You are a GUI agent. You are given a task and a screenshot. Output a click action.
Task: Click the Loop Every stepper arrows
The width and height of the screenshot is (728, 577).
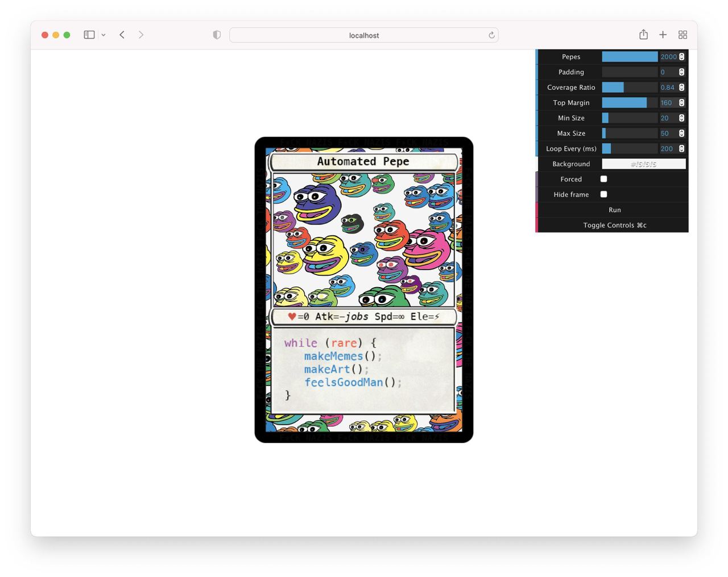click(681, 149)
